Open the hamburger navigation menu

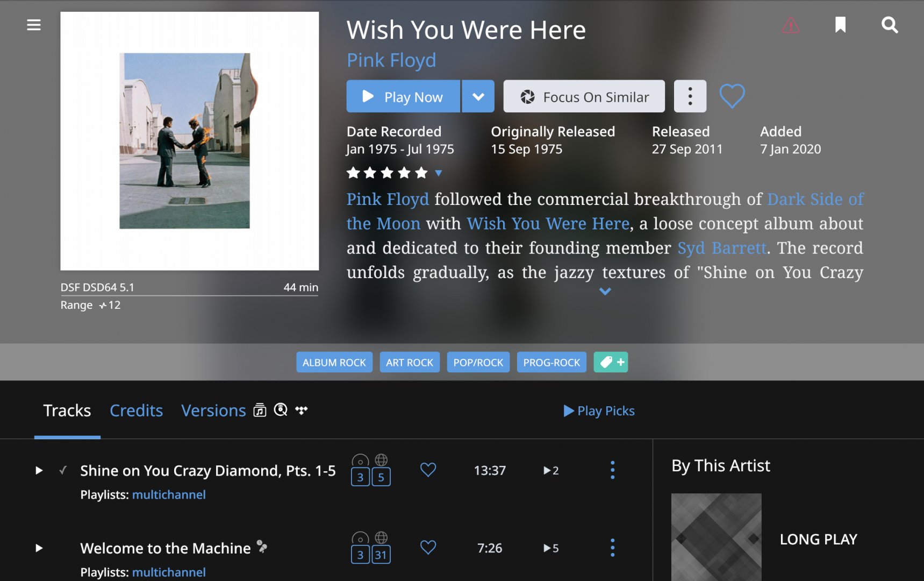[34, 25]
